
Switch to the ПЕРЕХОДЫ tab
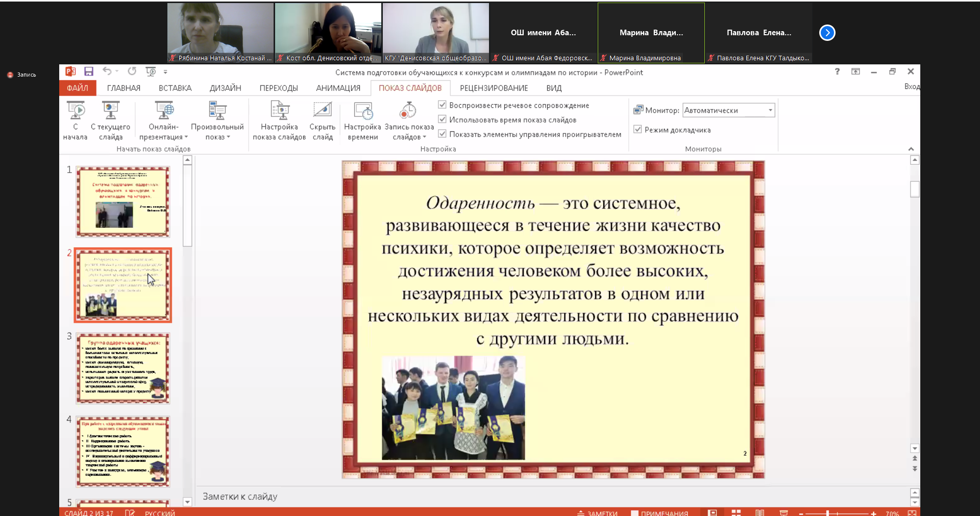(x=279, y=88)
